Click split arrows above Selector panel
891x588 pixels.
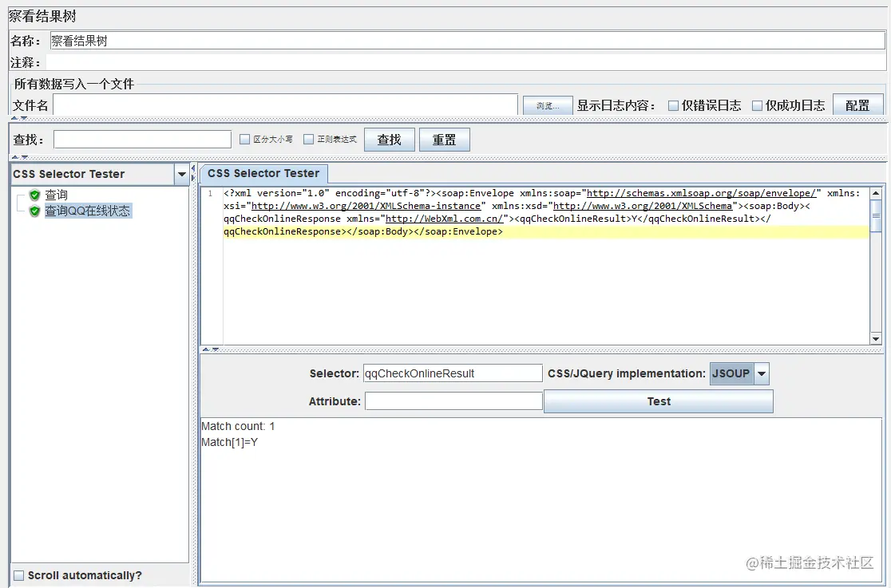211,349
